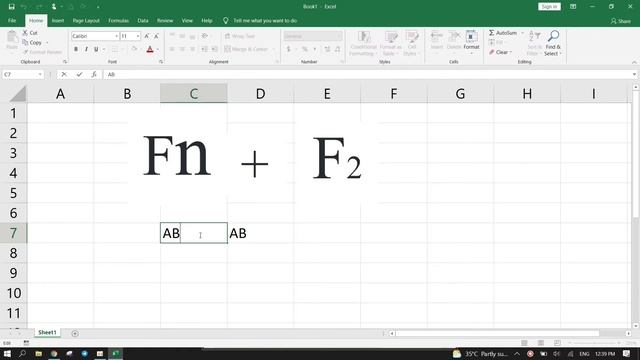The height and width of the screenshot is (360, 640).
Task: Click into the formula bar showing AB
Action: coord(367,74)
